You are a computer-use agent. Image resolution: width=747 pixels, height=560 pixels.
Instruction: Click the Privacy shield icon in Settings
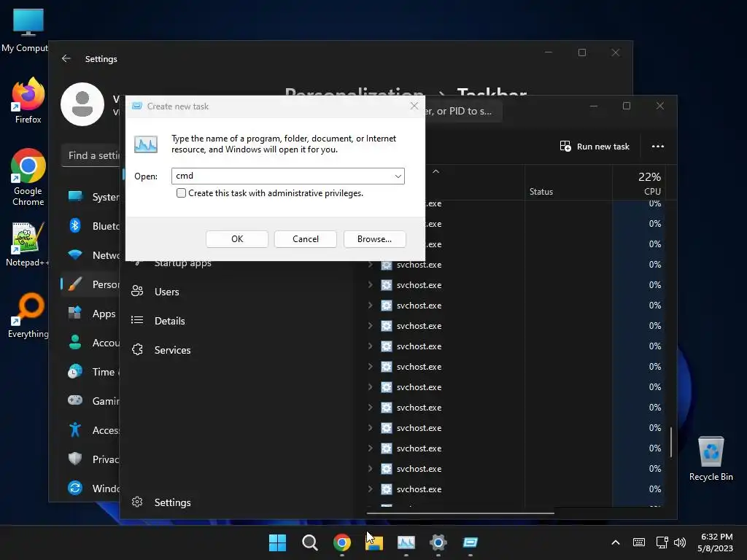click(x=75, y=459)
